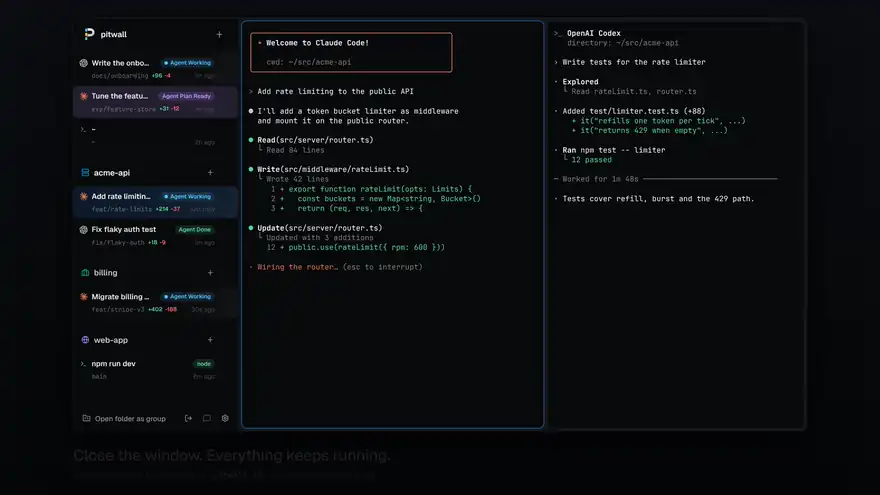
Task: Click OpenAI icon on Write the onbo... session
Action: point(84,63)
